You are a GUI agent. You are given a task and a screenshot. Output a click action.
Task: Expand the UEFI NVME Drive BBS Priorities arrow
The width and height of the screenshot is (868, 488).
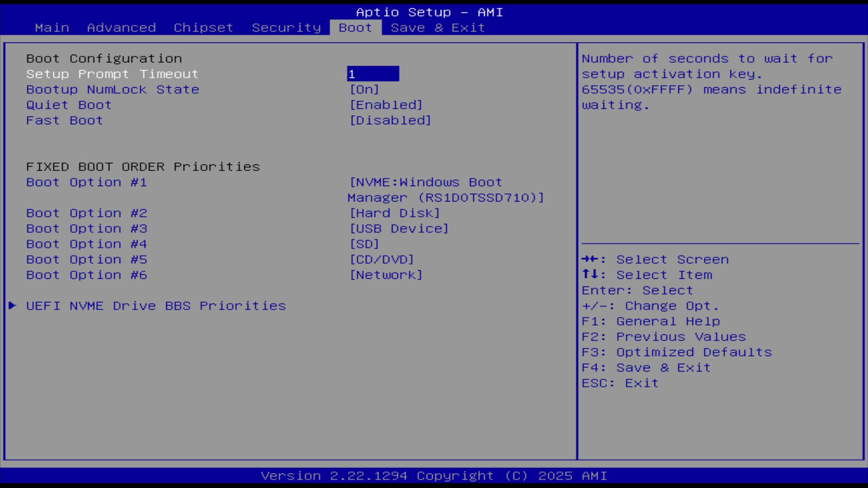point(13,306)
